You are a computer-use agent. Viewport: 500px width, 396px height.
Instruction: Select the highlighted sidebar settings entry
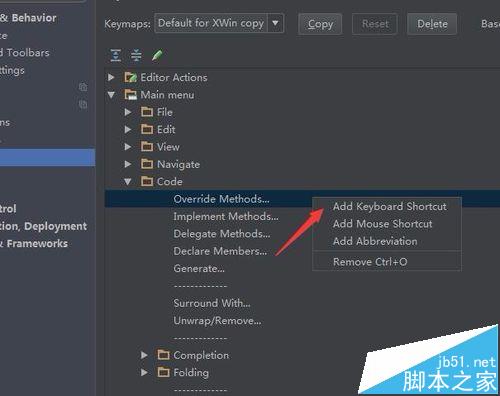coord(47,157)
